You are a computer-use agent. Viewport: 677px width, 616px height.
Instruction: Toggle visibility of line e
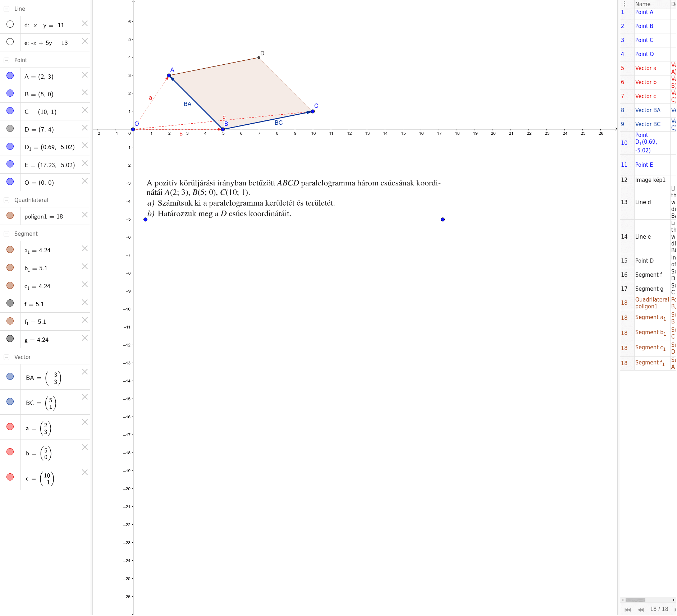point(10,42)
